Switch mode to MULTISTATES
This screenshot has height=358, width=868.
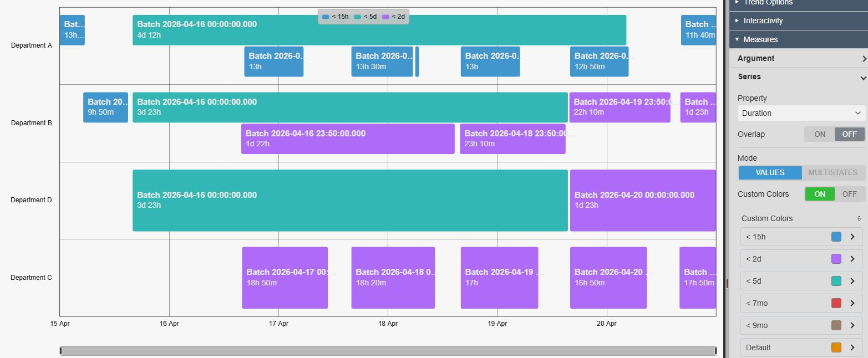coord(834,173)
